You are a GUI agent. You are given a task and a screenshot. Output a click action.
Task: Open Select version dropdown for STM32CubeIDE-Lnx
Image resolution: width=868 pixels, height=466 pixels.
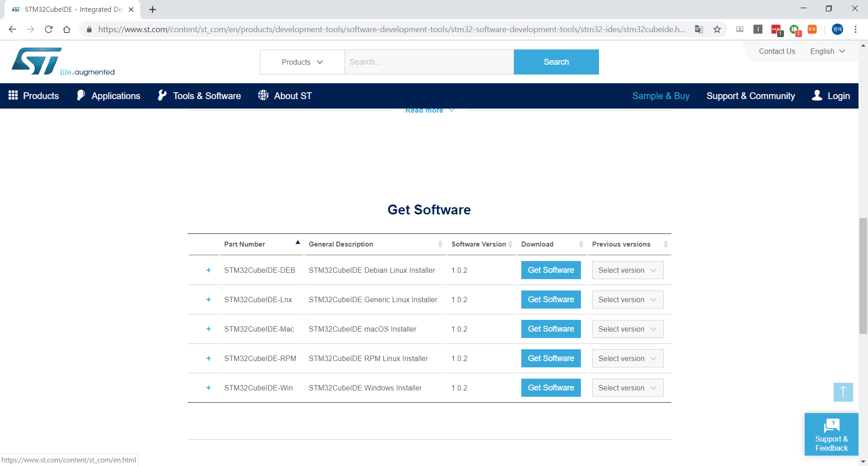627,300
